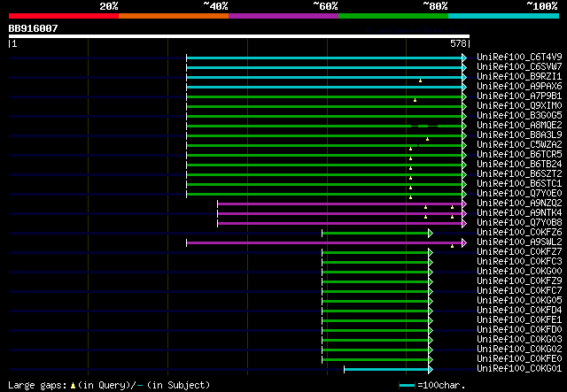Click the purple alignment bar of UniRef100_A9SWL2
This screenshot has height=392, width=567.
324,243
